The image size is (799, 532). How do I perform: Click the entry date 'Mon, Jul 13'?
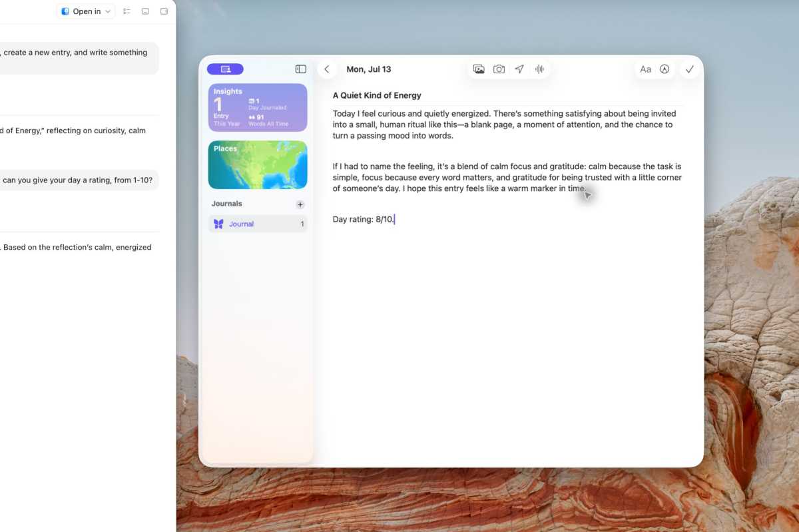[x=369, y=69]
